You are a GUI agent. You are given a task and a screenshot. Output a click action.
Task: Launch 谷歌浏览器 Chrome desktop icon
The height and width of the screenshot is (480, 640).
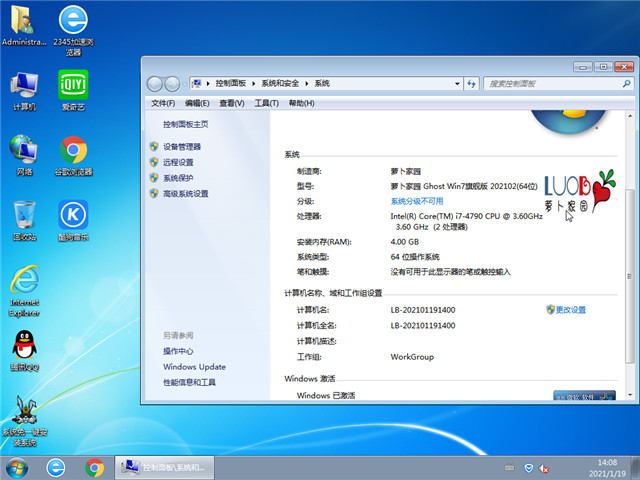tap(73, 156)
